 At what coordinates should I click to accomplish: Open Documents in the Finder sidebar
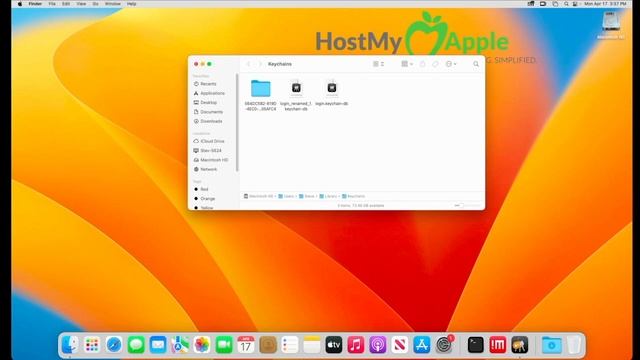click(x=211, y=112)
